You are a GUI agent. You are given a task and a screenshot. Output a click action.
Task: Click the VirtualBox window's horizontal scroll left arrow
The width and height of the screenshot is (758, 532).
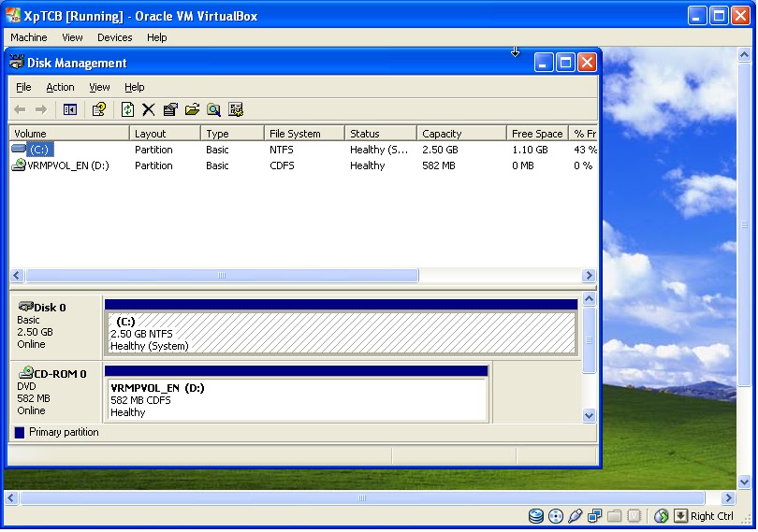(x=11, y=497)
